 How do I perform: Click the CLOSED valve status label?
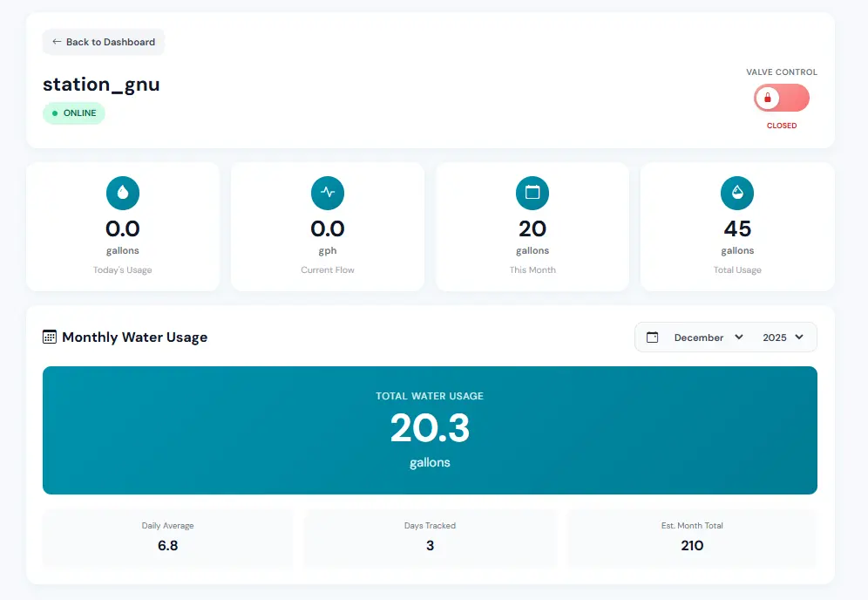click(781, 126)
